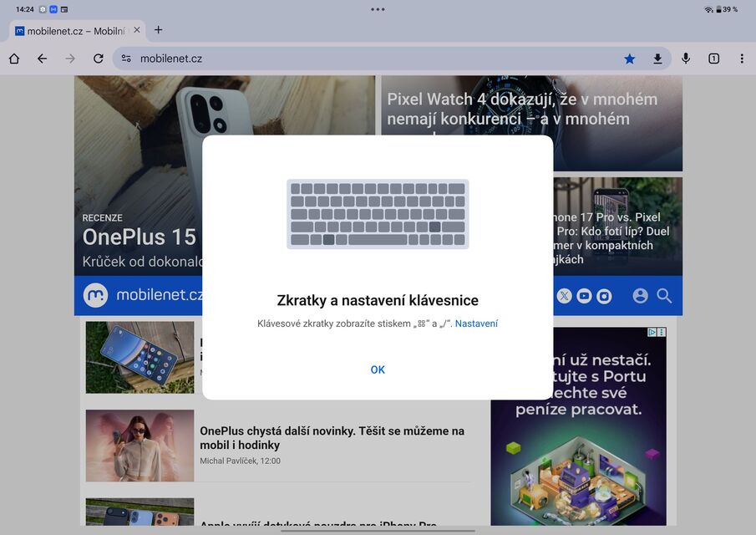Open the Nastavení link in the dialog

point(476,324)
